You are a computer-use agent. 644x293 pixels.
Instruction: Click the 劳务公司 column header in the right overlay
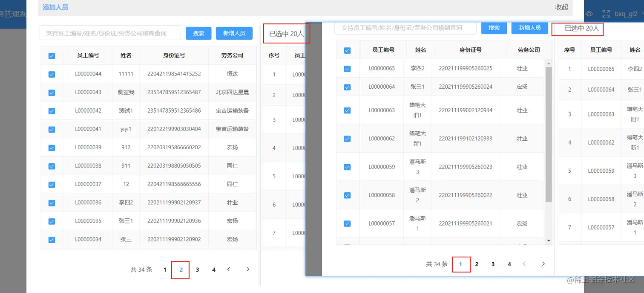pyautogui.click(x=529, y=50)
